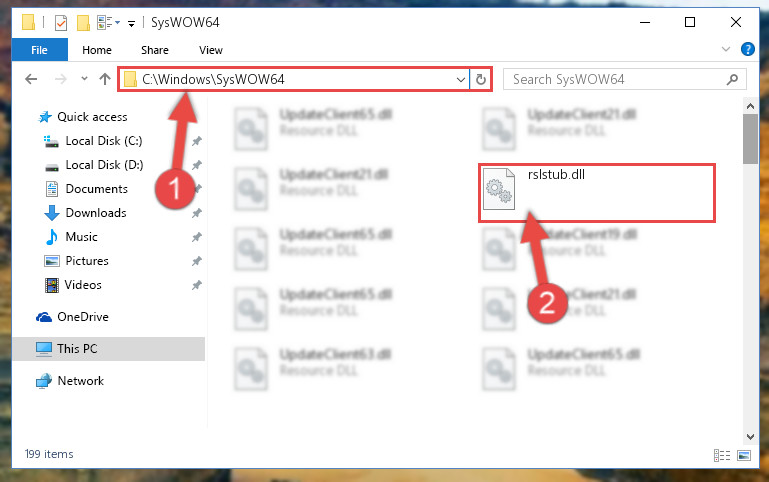This screenshot has width=769, height=482.
Task: Switch to the View ribbon tab
Action: pos(211,50)
